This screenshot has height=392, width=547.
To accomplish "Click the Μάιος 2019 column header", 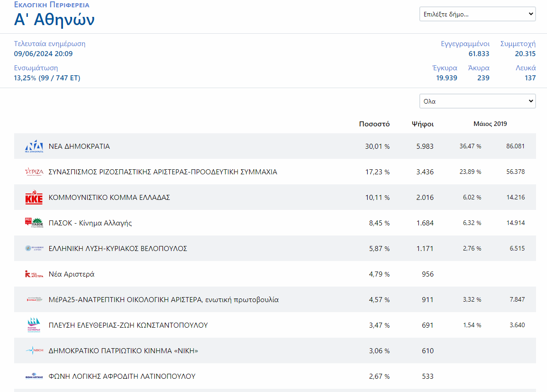I will pyautogui.click(x=490, y=124).
